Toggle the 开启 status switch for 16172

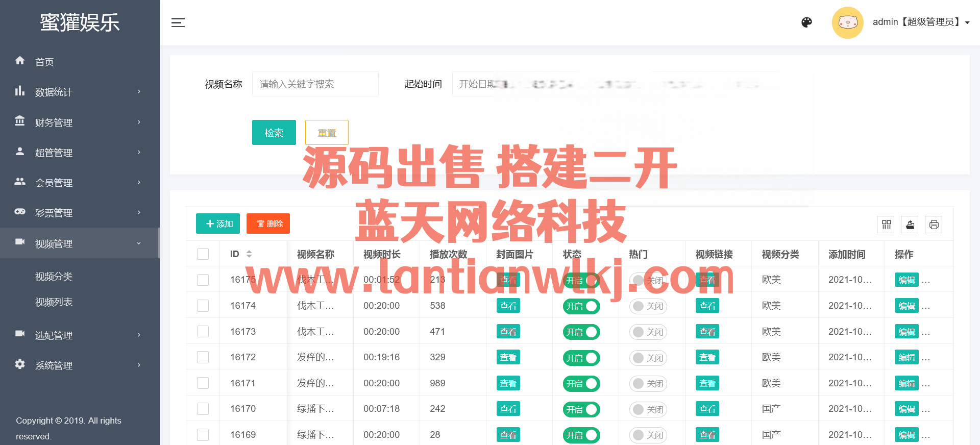tap(581, 358)
